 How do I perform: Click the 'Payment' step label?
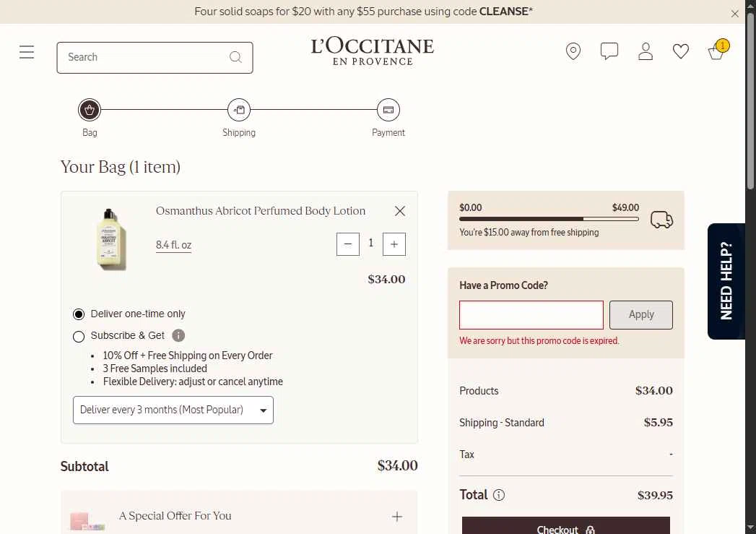[388, 133]
